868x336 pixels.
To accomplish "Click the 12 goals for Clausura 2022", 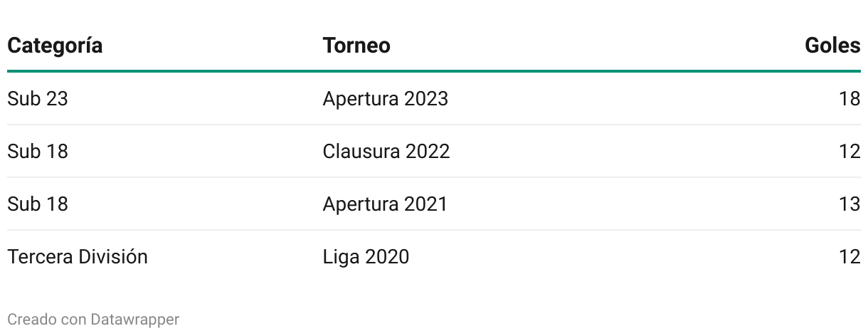I will coord(850,151).
